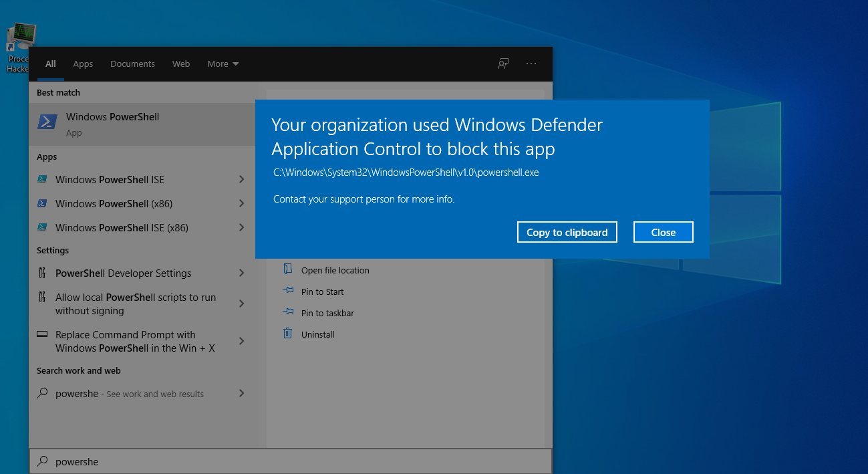Click the PowerShell Developer Settings icon
The width and height of the screenshot is (868, 474).
click(42, 273)
